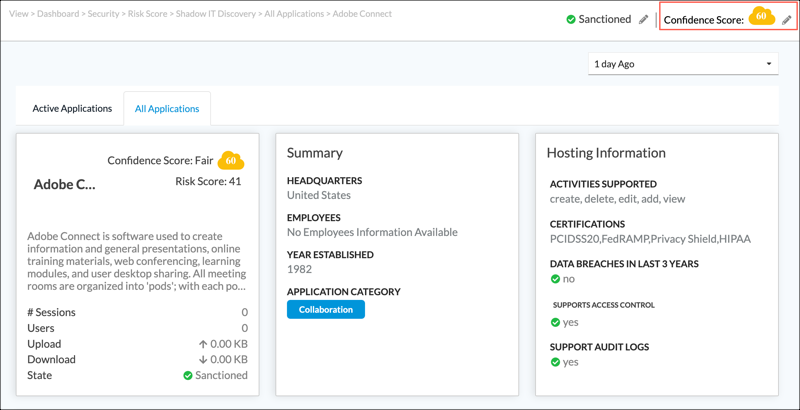The width and height of the screenshot is (800, 410).
Task: Click the green check beside header Sanctioned
Action: pyautogui.click(x=571, y=19)
